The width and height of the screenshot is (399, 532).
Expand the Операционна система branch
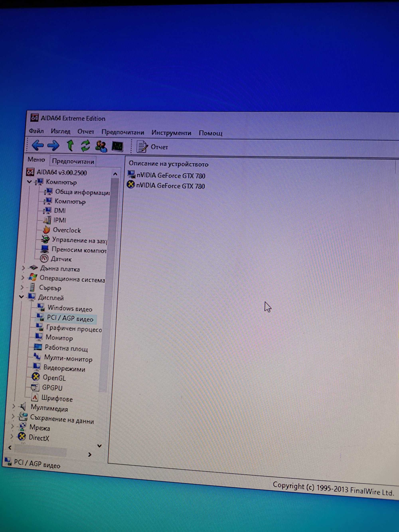(x=23, y=277)
